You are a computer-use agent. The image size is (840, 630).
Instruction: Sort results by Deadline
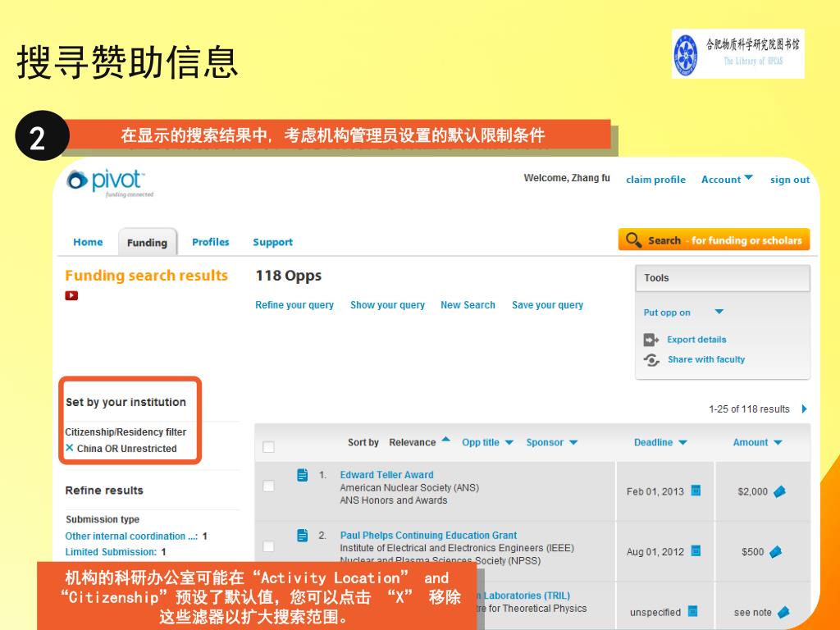point(660,442)
